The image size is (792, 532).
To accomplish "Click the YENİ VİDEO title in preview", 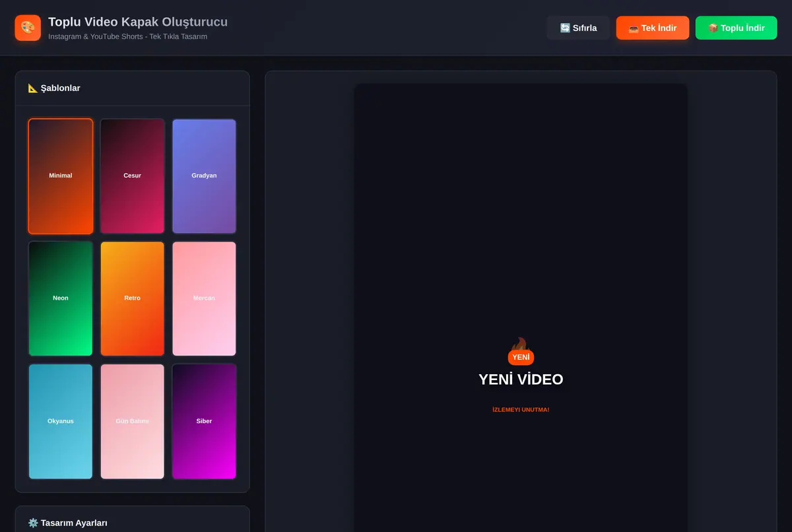I will click(521, 380).
